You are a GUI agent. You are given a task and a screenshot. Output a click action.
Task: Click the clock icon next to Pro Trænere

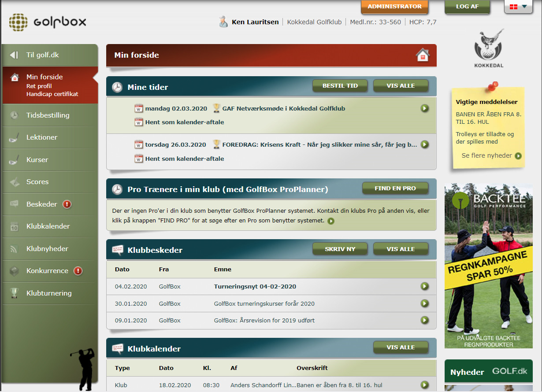coord(117,189)
